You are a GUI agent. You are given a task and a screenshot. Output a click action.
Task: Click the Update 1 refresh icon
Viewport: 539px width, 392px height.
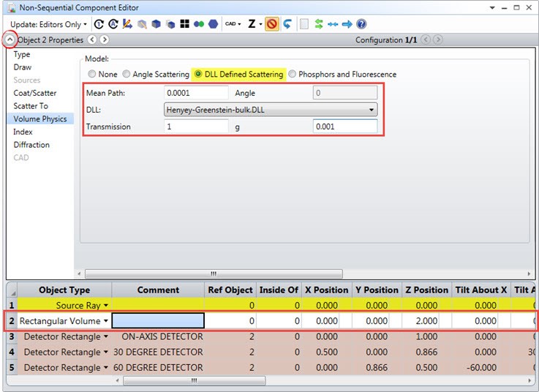click(99, 24)
